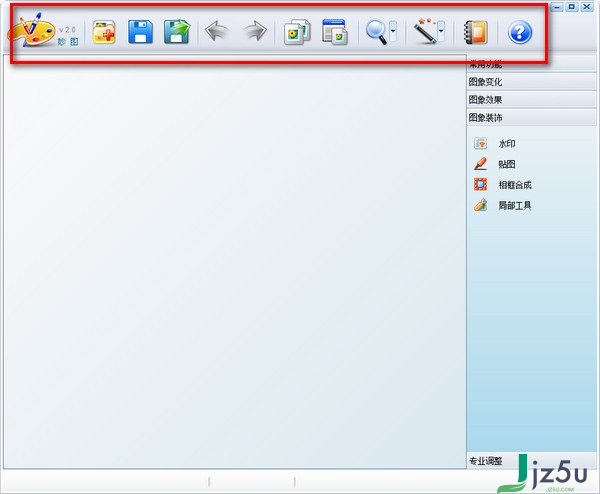Screen dimensions: 600x494
Task: Open the magic wand dropdown arrow
Action: tap(441, 31)
